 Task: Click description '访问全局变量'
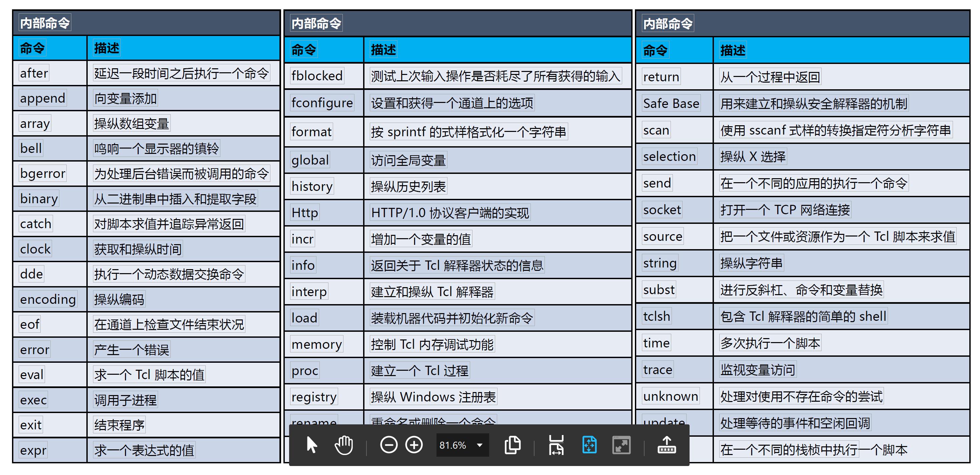[x=408, y=160]
